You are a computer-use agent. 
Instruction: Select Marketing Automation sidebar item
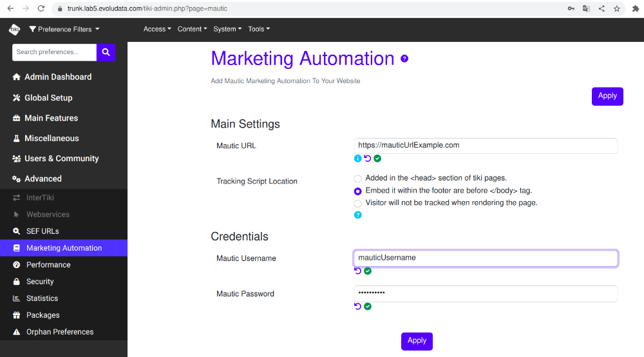click(x=64, y=248)
